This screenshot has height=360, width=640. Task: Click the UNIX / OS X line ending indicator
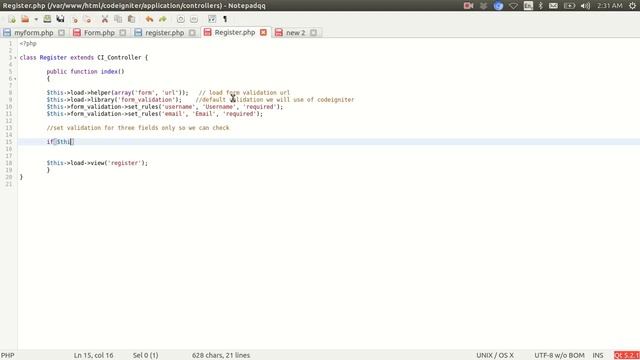point(495,355)
